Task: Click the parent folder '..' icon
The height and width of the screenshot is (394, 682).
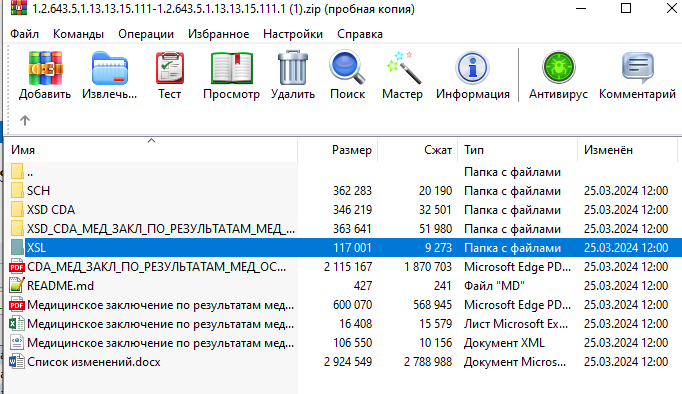Action: point(17,172)
